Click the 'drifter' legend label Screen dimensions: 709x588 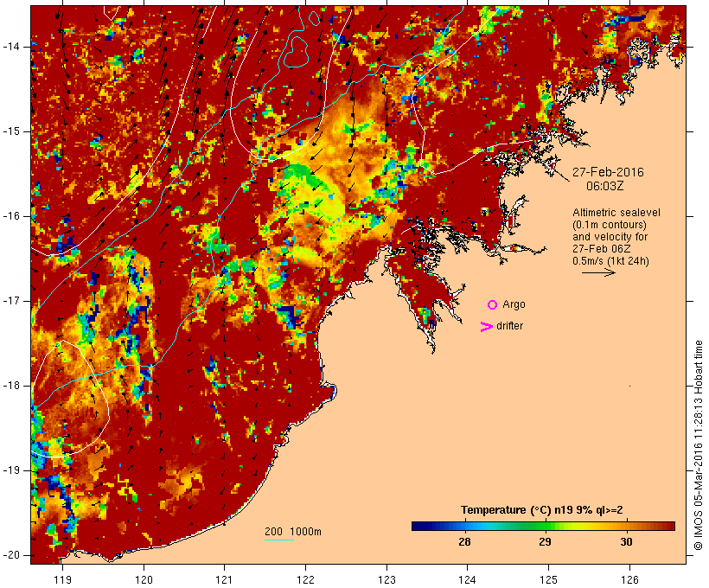pos(509,326)
